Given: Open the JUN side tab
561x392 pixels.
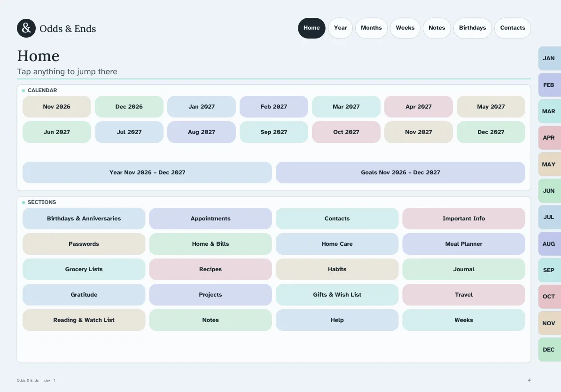Looking at the screenshot, I should [550, 191].
